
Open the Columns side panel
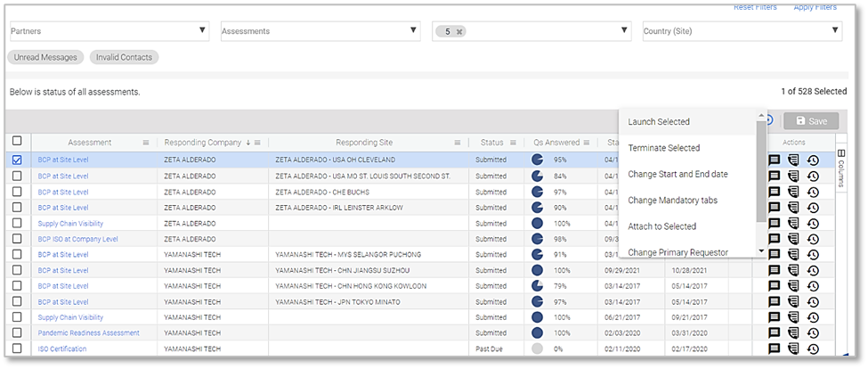(x=841, y=168)
